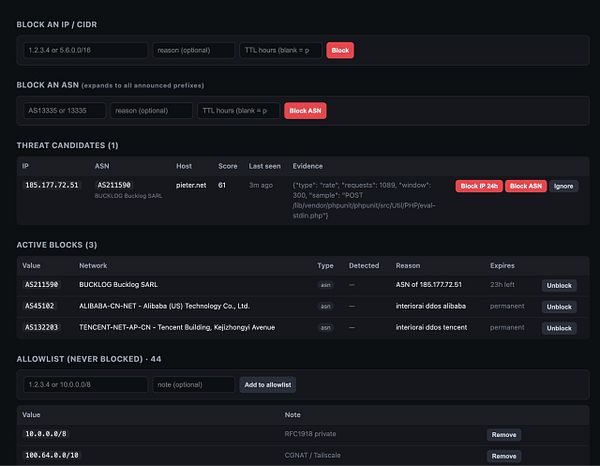Unblock the AS211590 BUCKLOG block
The height and width of the screenshot is (466, 600).
pyautogui.click(x=559, y=285)
